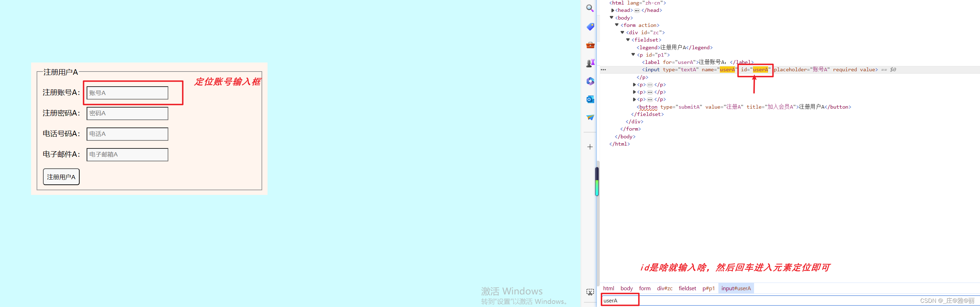Select fieldset in the DOM breadcrumb
The image size is (980, 307).
pos(687,288)
